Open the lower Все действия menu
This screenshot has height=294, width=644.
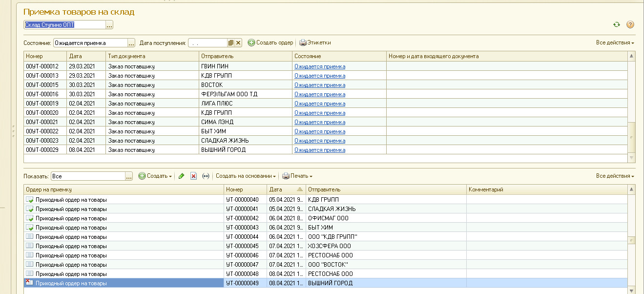[615, 176]
